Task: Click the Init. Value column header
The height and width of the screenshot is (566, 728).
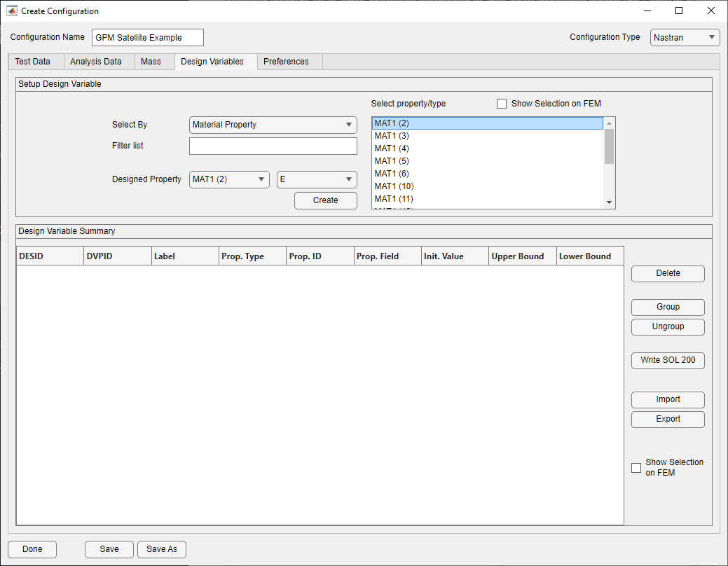Action: [x=455, y=256]
